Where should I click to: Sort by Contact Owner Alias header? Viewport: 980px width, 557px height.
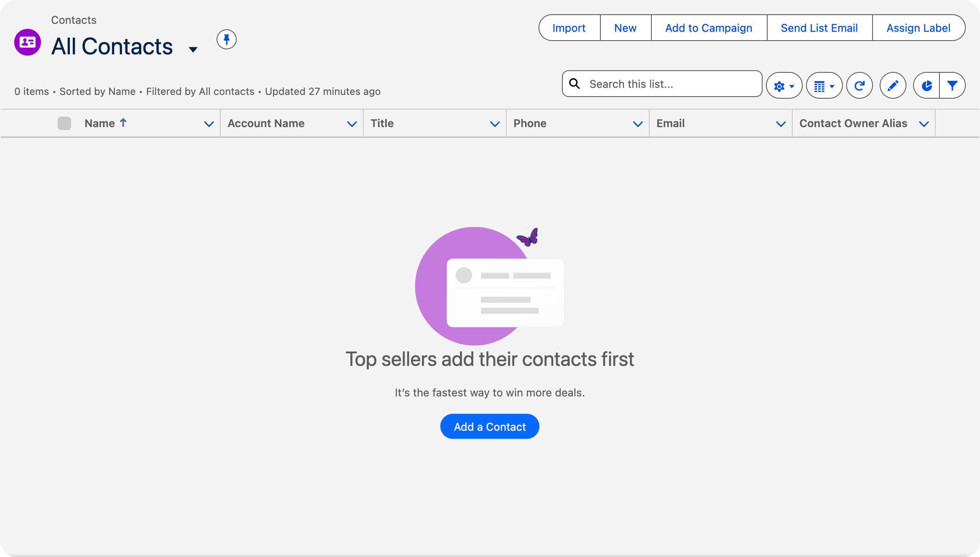[x=853, y=123]
